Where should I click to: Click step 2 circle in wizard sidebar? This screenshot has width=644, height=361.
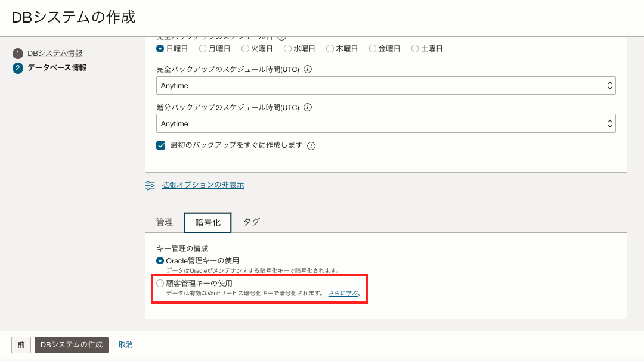tap(18, 68)
